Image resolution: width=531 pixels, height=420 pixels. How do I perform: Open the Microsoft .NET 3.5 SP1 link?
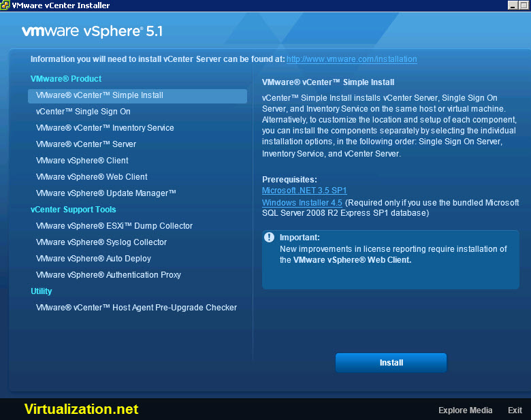[x=304, y=191]
